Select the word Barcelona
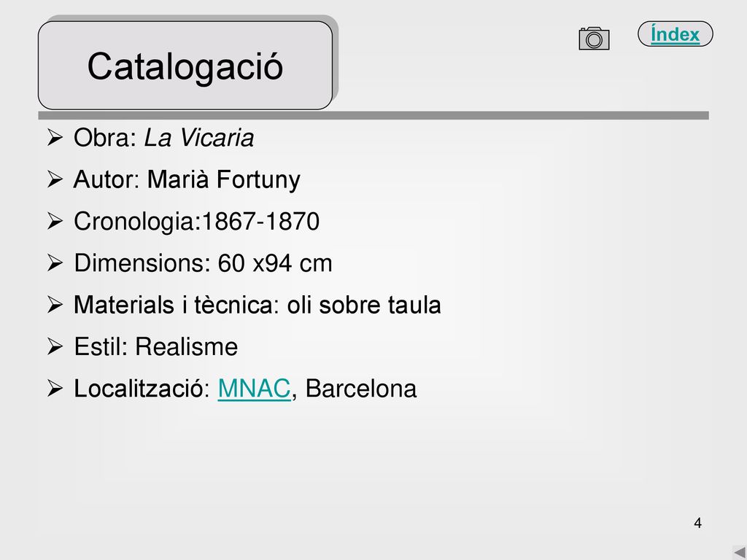 click(x=361, y=389)
